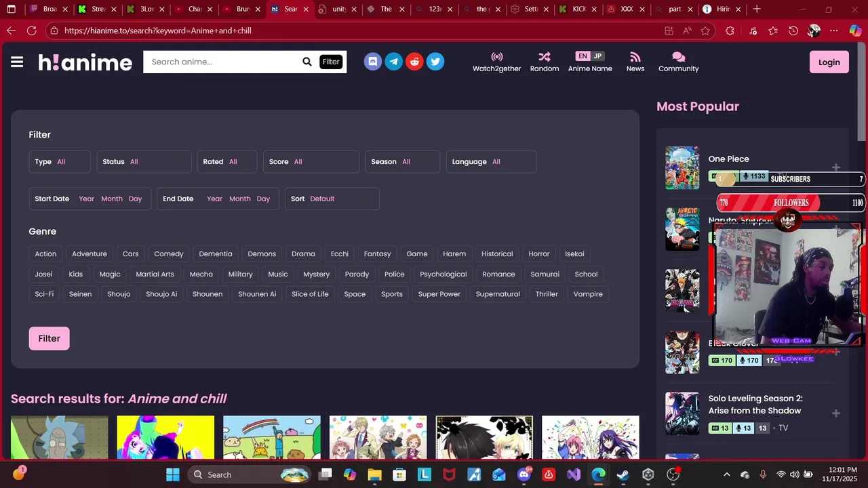Screen dimensions: 868x488
Task: Open the News feed
Action: [635, 62]
